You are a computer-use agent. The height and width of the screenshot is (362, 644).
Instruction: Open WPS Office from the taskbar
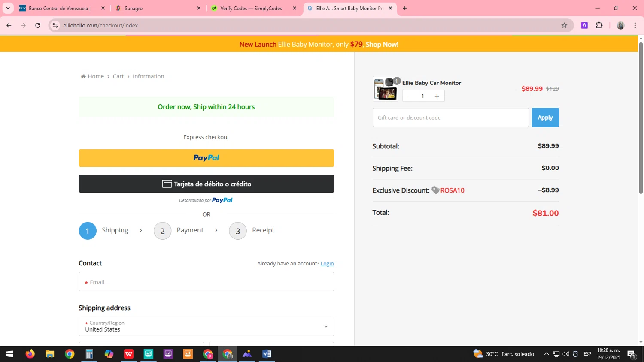coord(129,354)
